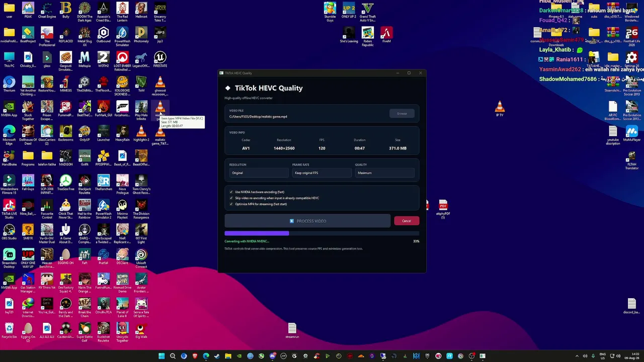Select the Riders Republic icon
Viewport: 644px width, 362px height.
coord(368,36)
